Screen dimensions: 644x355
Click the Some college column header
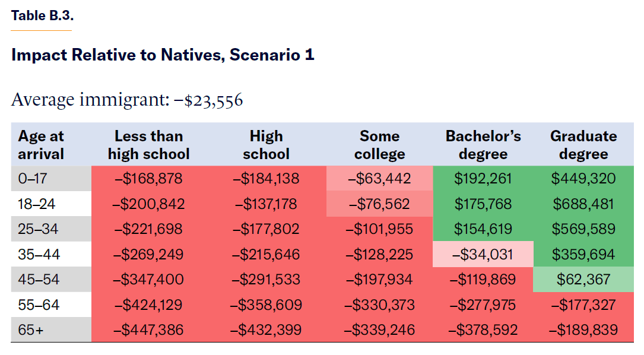pyautogui.click(x=379, y=145)
